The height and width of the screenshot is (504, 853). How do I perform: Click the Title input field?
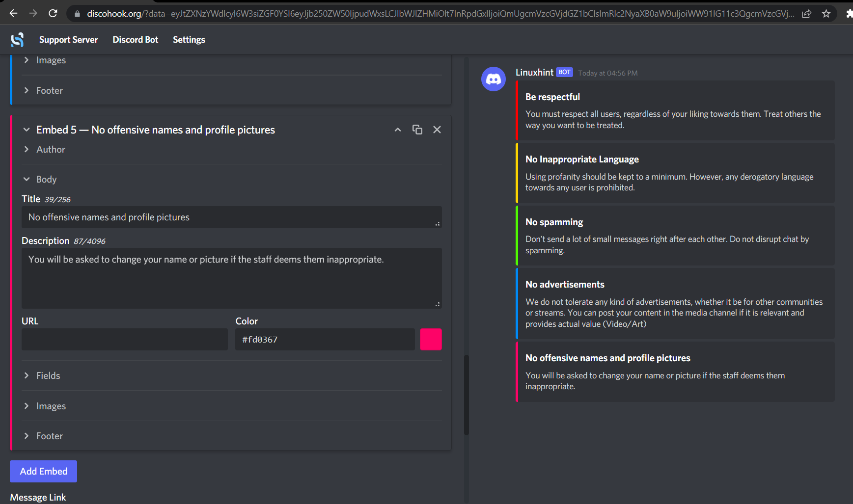[x=232, y=217]
